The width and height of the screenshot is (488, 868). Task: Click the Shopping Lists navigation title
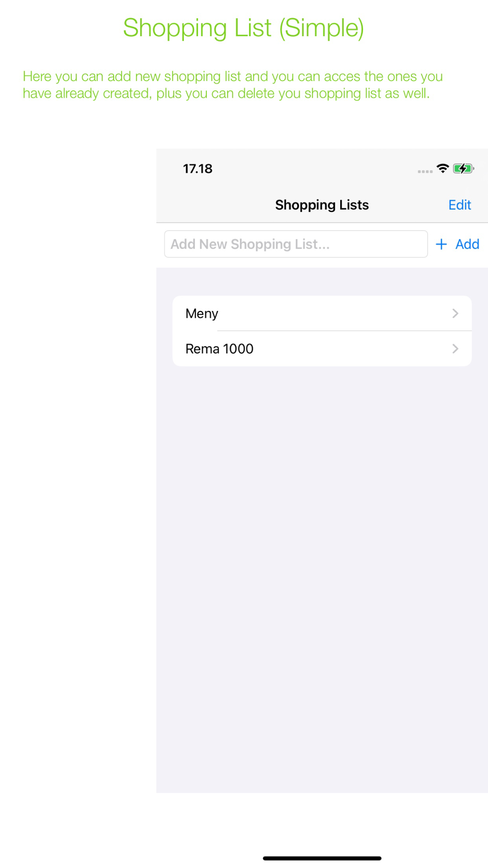point(322,205)
